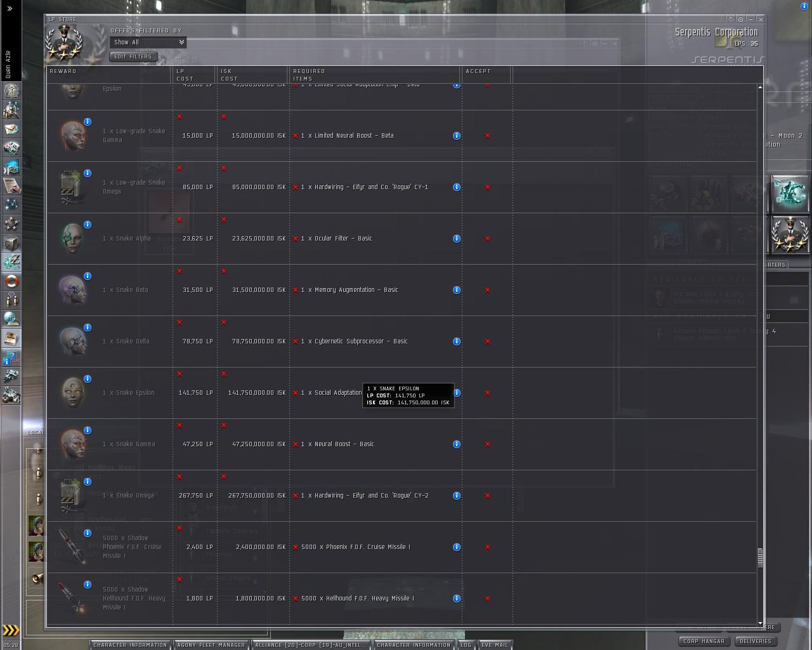Show info for Snake Epsilon reward
Screen dimensions: 812x650
point(88,379)
